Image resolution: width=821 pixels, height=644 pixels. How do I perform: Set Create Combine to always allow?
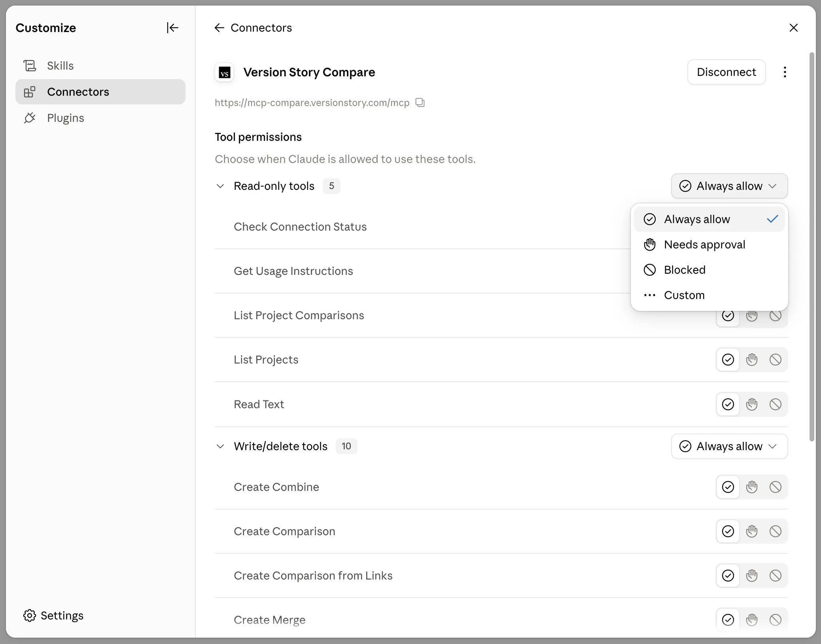pyautogui.click(x=728, y=487)
